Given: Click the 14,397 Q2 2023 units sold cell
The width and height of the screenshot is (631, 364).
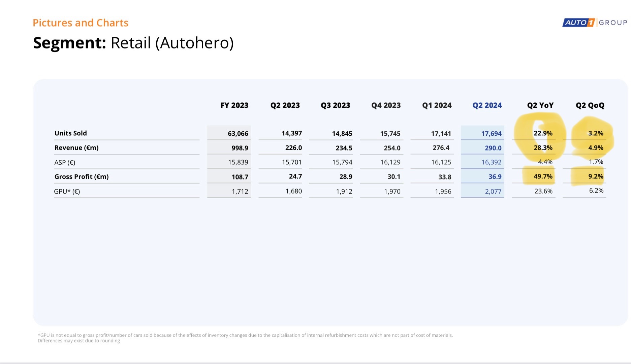Looking at the screenshot, I should coord(291,133).
